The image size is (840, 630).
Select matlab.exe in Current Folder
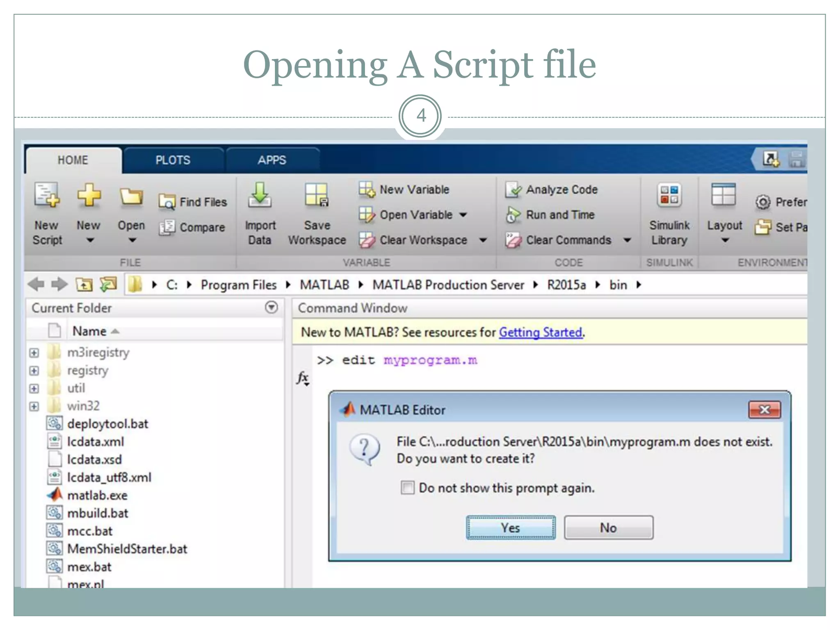click(x=97, y=495)
